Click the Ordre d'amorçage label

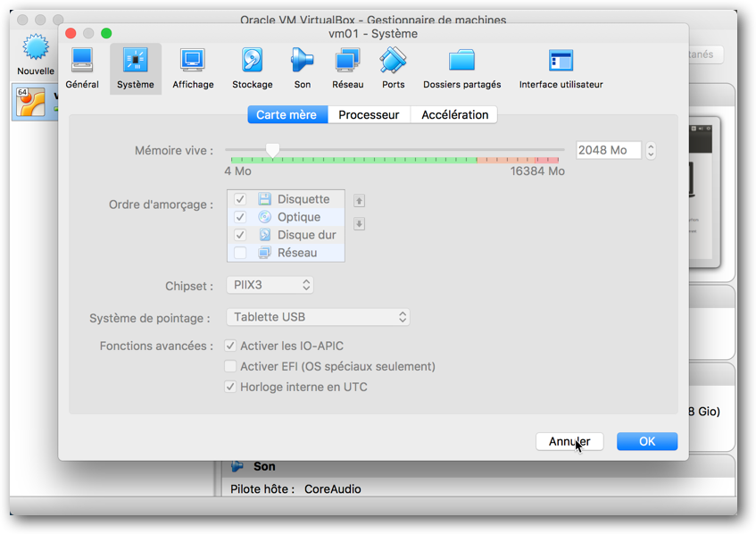[x=161, y=204]
